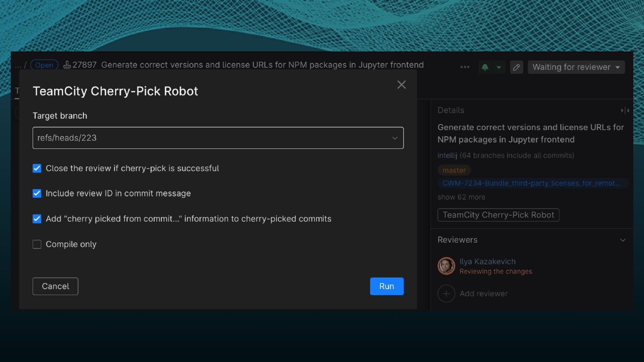Click Ilya Kazakevich's avatar
Viewport: 644px width, 362px height.
click(446, 266)
